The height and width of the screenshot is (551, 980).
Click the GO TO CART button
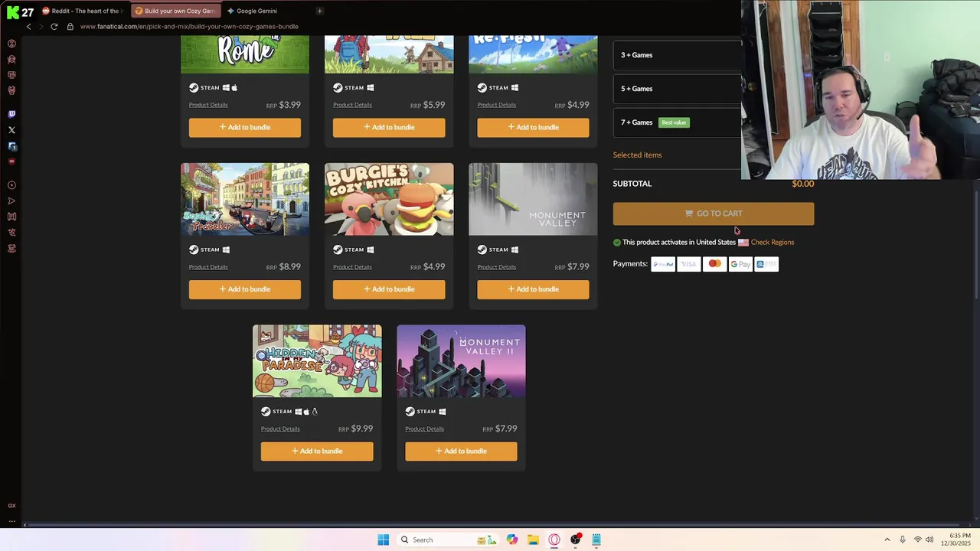(714, 214)
